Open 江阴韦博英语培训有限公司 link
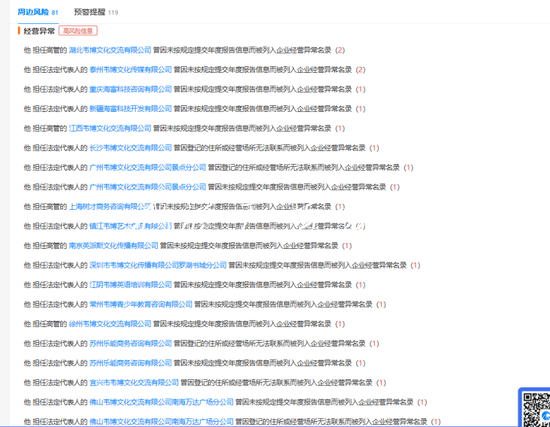The image size is (550, 427). click(130, 285)
